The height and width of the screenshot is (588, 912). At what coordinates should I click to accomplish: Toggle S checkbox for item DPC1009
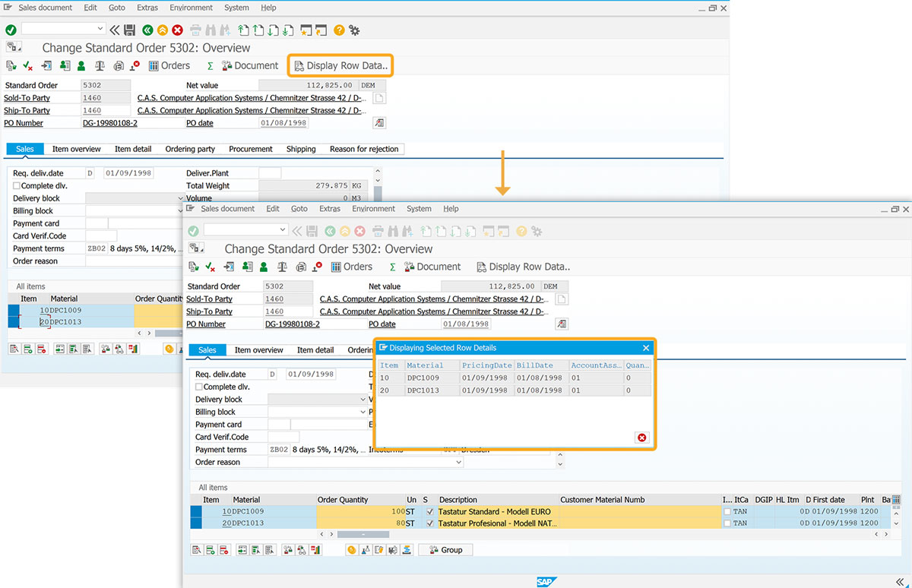[430, 512]
